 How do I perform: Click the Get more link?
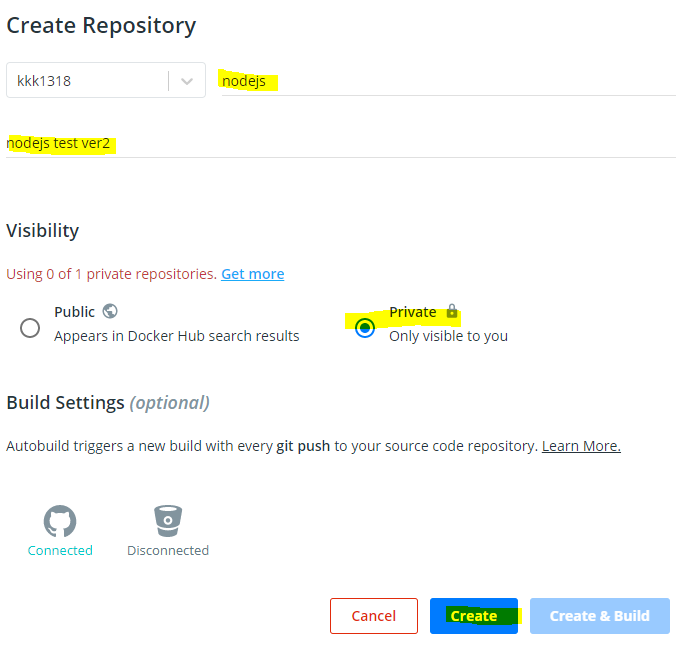coord(252,274)
